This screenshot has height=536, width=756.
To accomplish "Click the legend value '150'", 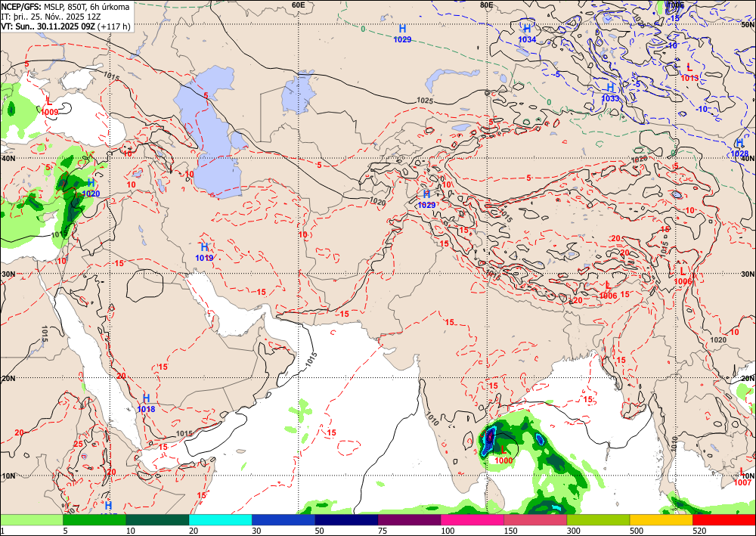I will click(510, 531).
